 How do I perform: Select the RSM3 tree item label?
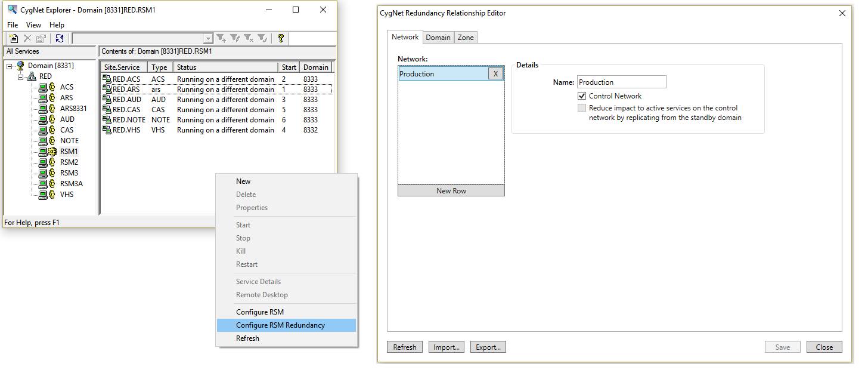click(69, 173)
